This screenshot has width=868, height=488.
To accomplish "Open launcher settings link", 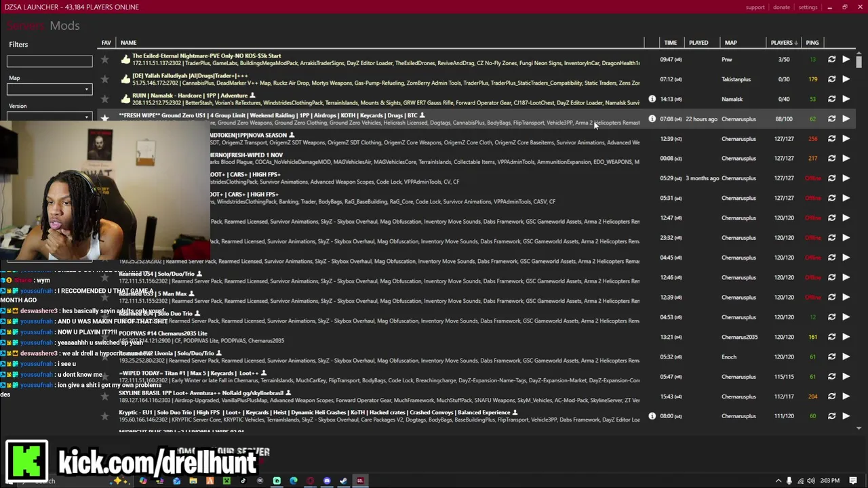I will (808, 7).
